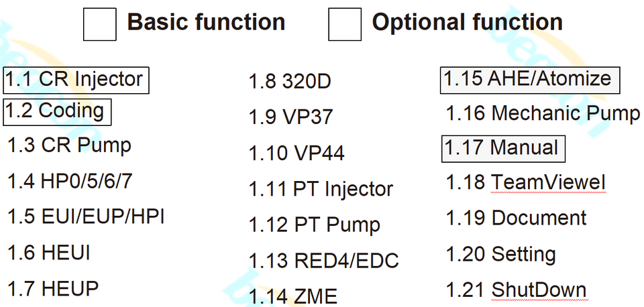644x307 pixels.
Task: Select 1.12 PT Pump item
Action: (315, 225)
